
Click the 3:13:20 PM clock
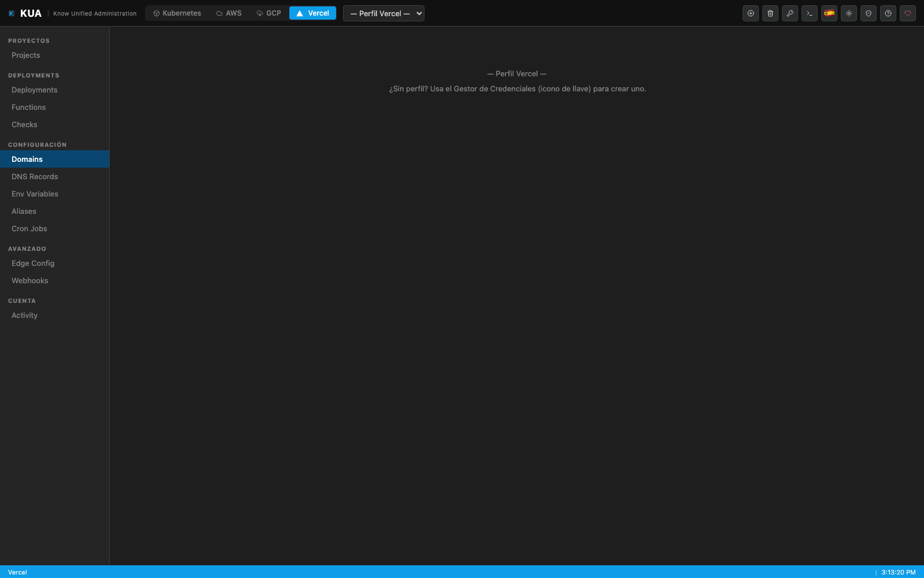pos(899,572)
